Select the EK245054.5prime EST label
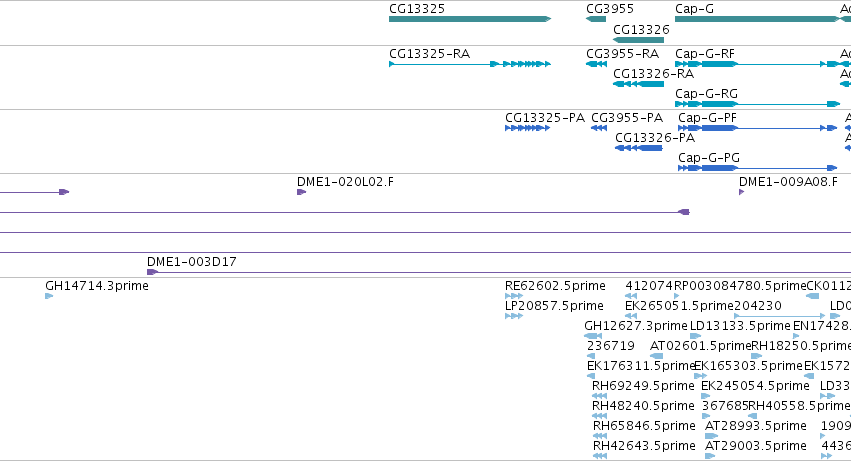The height and width of the screenshot is (461, 851). [755, 386]
